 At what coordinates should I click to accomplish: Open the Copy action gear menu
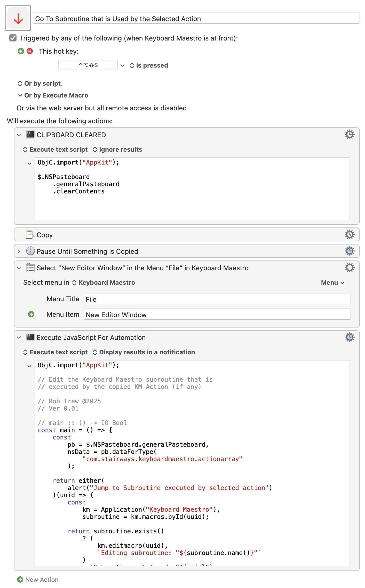click(x=350, y=235)
